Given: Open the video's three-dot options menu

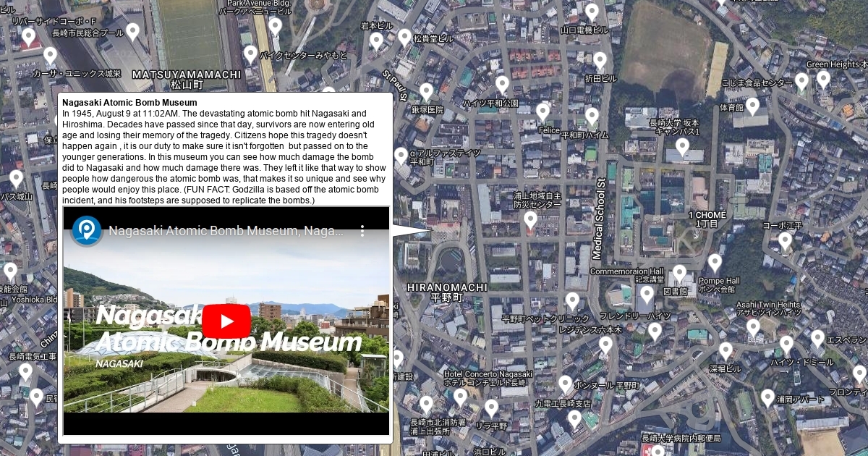Looking at the screenshot, I should pos(363,231).
